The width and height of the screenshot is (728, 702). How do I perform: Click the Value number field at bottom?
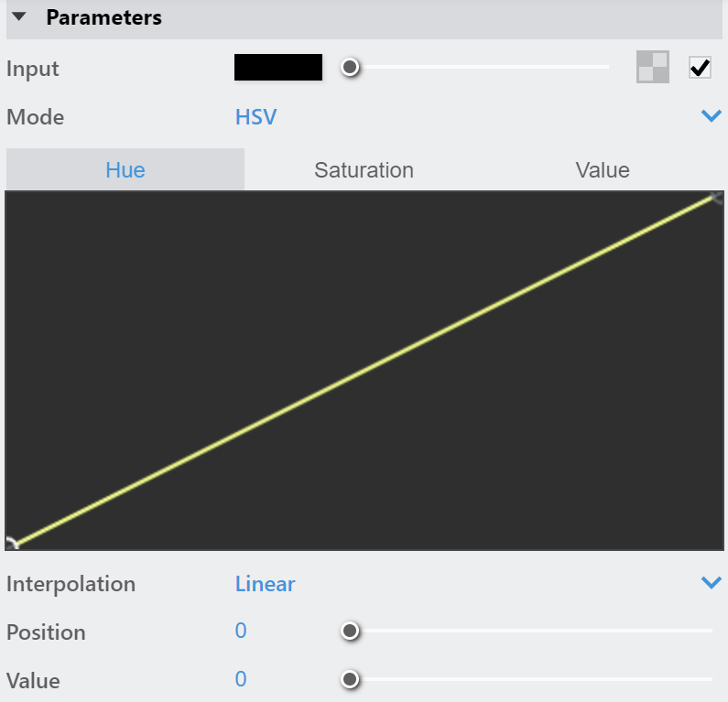pyautogui.click(x=241, y=679)
